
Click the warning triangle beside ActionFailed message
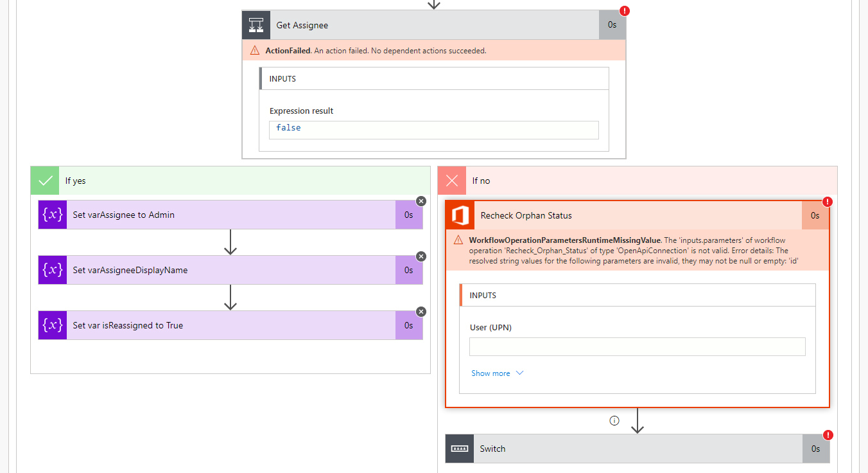click(255, 50)
